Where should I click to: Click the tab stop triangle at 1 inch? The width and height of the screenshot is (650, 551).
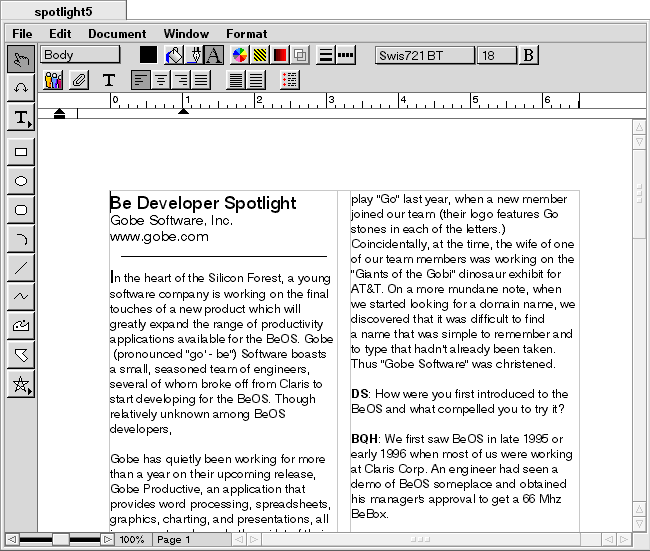coord(183,111)
